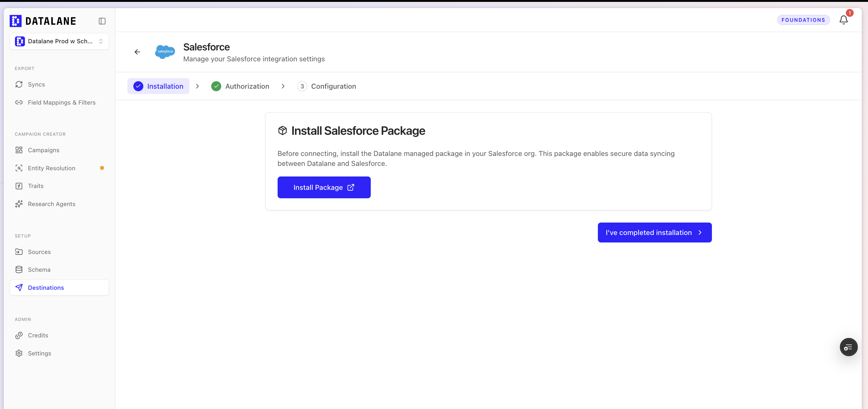868x409 pixels.
Task: Click the Destinations paper-plane icon
Action: coord(19,288)
